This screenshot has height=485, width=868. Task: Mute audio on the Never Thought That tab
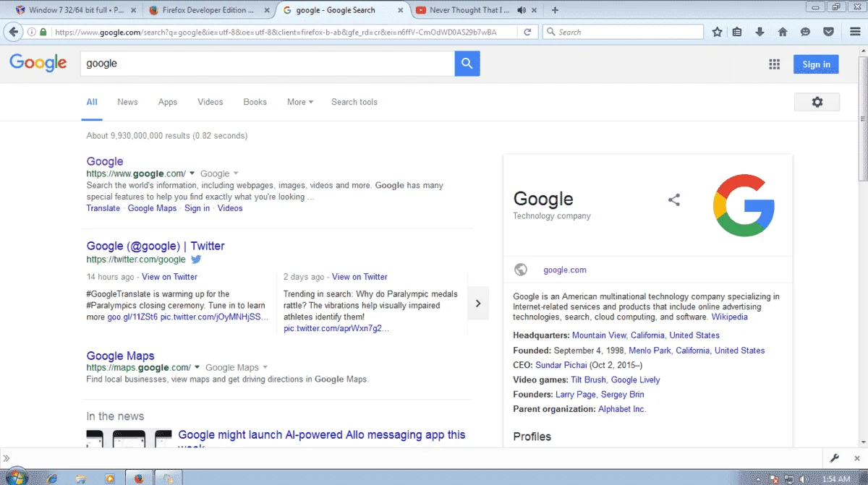click(522, 10)
